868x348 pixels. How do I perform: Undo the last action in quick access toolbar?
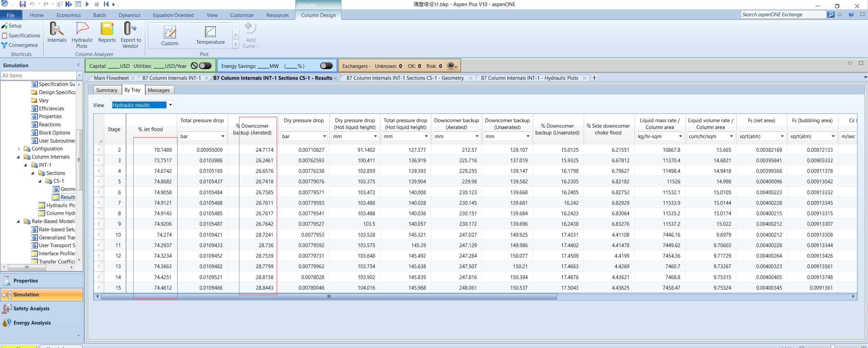pos(32,4)
